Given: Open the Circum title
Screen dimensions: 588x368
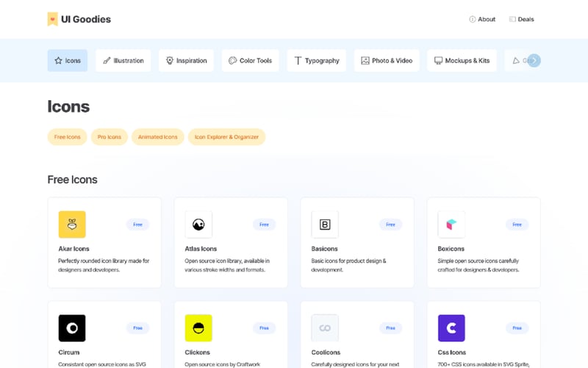Looking at the screenshot, I should point(69,353).
